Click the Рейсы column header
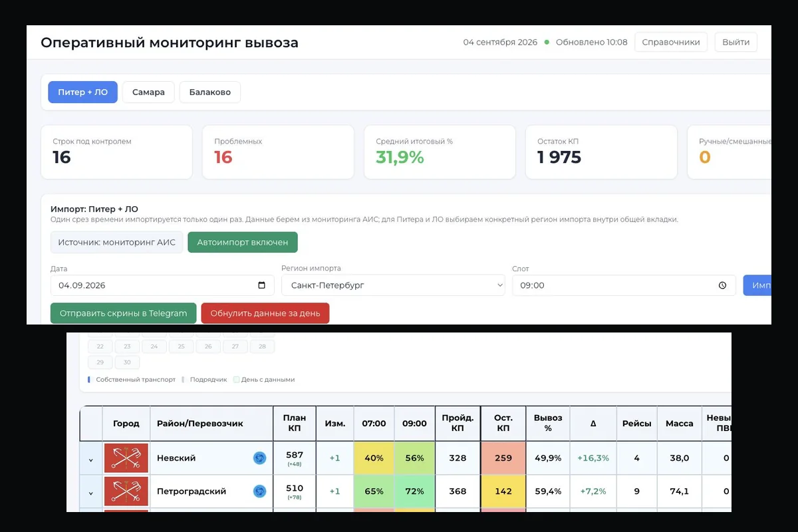The image size is (798, 532). click(637, 423)
